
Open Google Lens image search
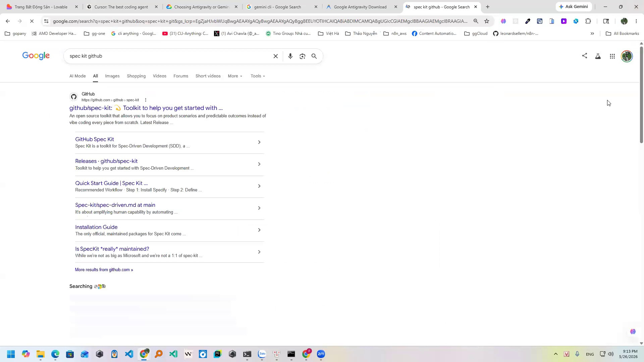coord(303,56)
